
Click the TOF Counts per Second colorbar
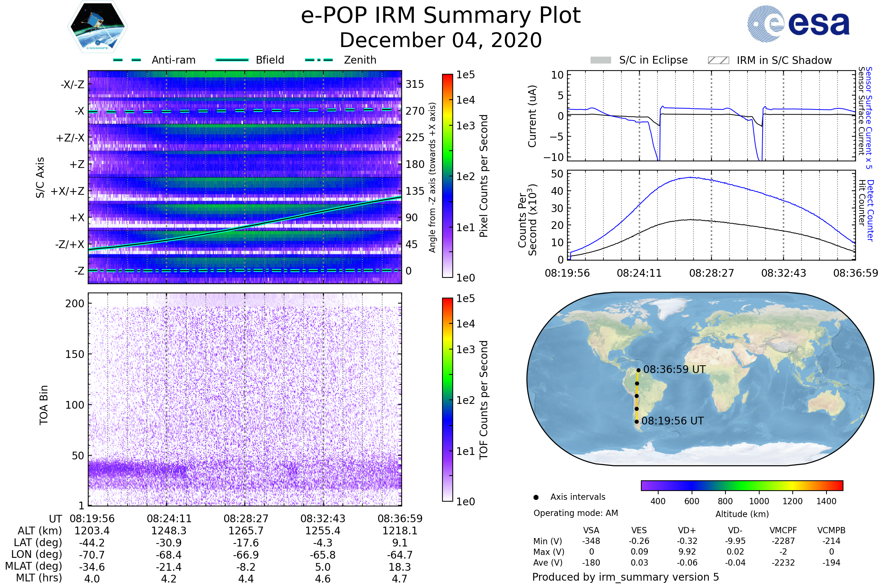click(x=447, y=399)
